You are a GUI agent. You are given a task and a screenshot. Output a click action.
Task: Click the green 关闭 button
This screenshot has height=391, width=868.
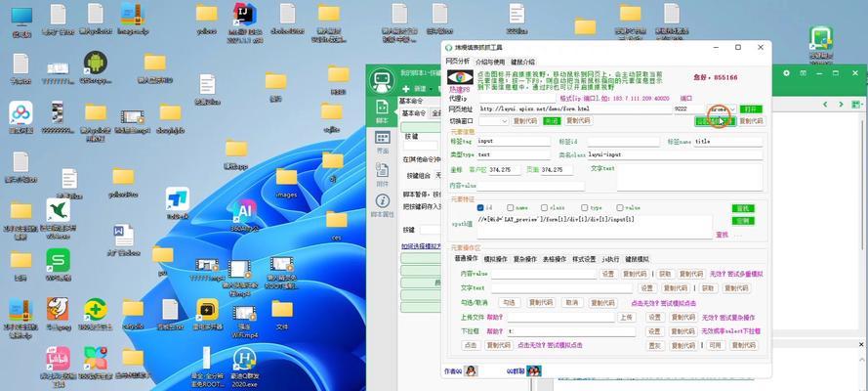pyautogui.click(x=551, y=121)
